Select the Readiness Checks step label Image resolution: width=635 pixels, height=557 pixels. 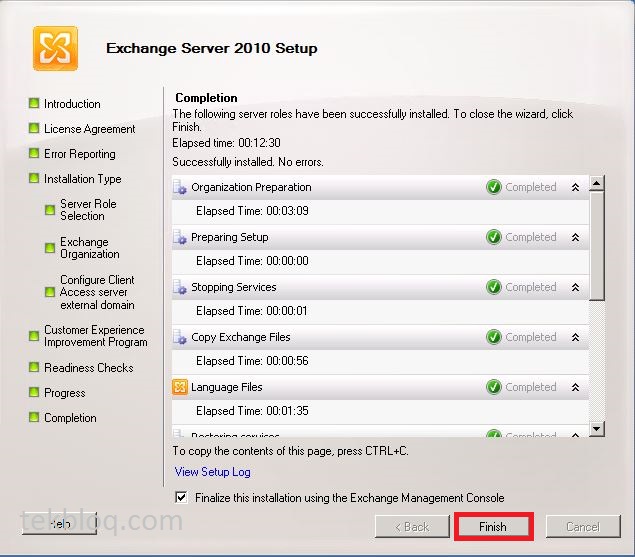(89, 368)
